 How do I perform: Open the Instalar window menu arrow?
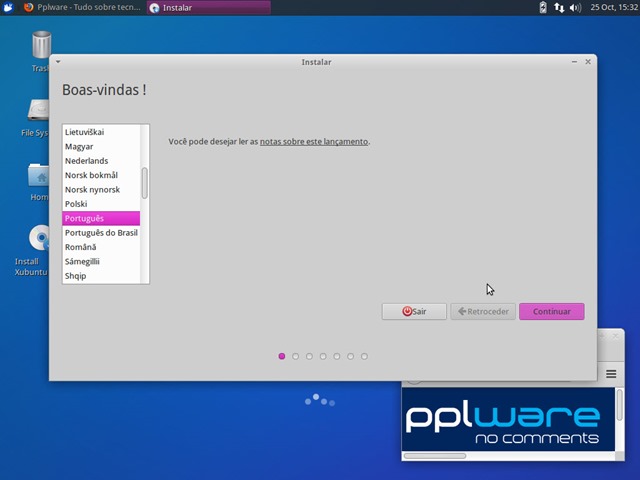[58, 62]
